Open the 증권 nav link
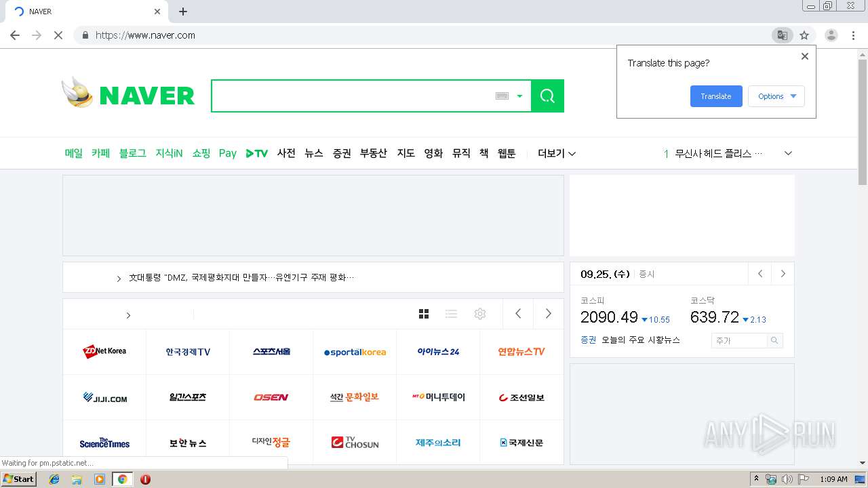The height and width of the screenshot is (488, 868). point(342,153)
